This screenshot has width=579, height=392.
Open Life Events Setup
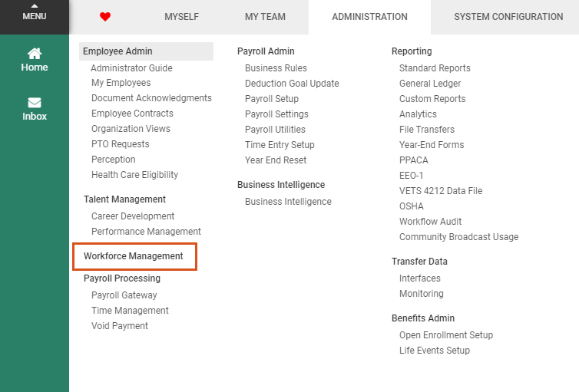click(435, 351)
